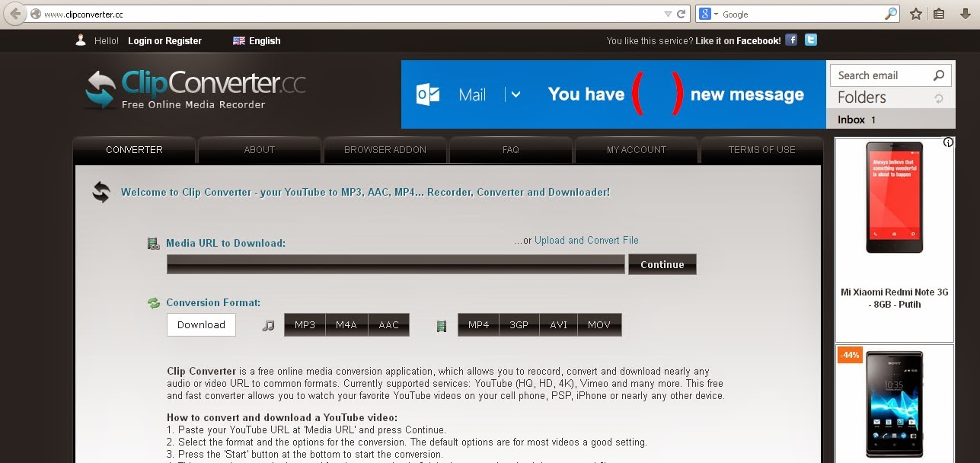Image resolution: width=980 pixels, height=463 pixels.
Task: Click the magnifier in browser search box
Action: point(890,14)
